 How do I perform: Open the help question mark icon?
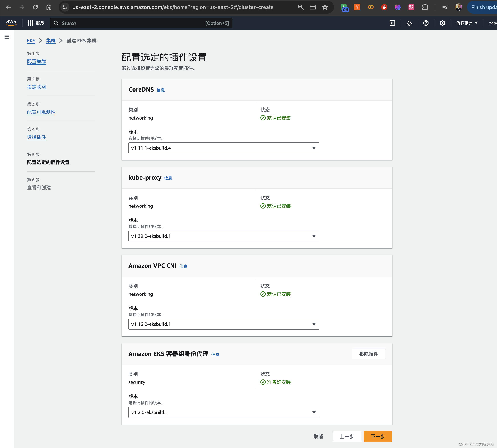click(x=426, y=23)
